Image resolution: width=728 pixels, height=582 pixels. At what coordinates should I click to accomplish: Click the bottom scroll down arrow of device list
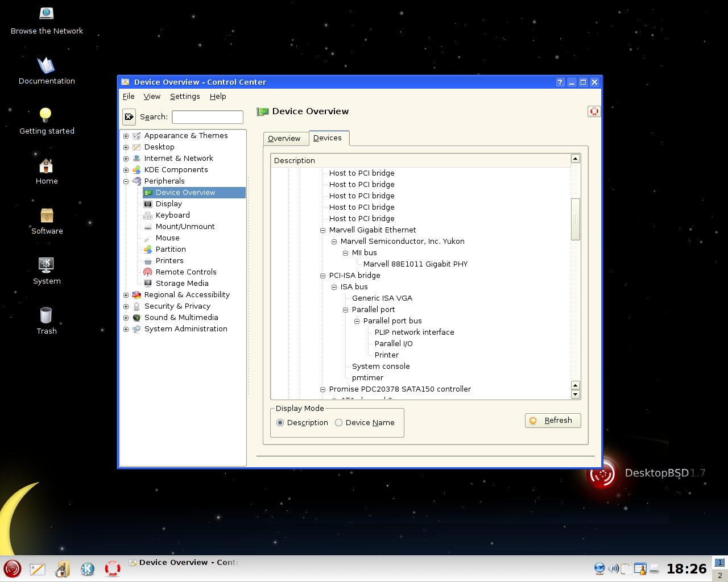[x=576, y=394]
